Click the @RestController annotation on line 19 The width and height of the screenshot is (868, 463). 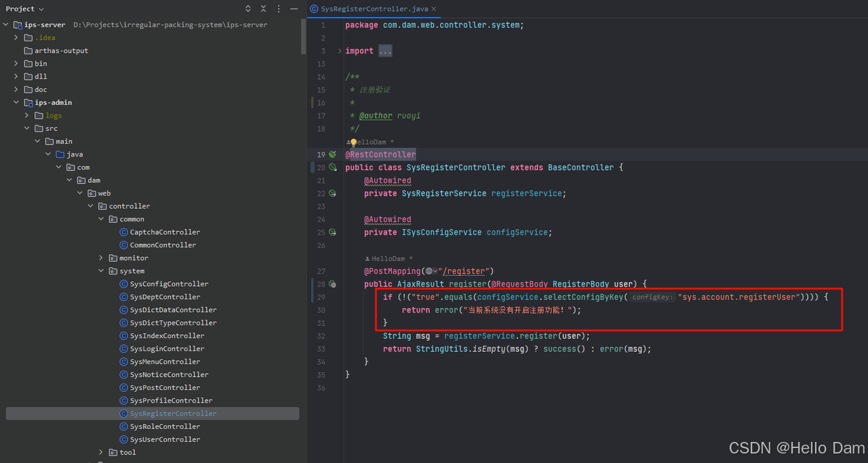pos(380,155)
